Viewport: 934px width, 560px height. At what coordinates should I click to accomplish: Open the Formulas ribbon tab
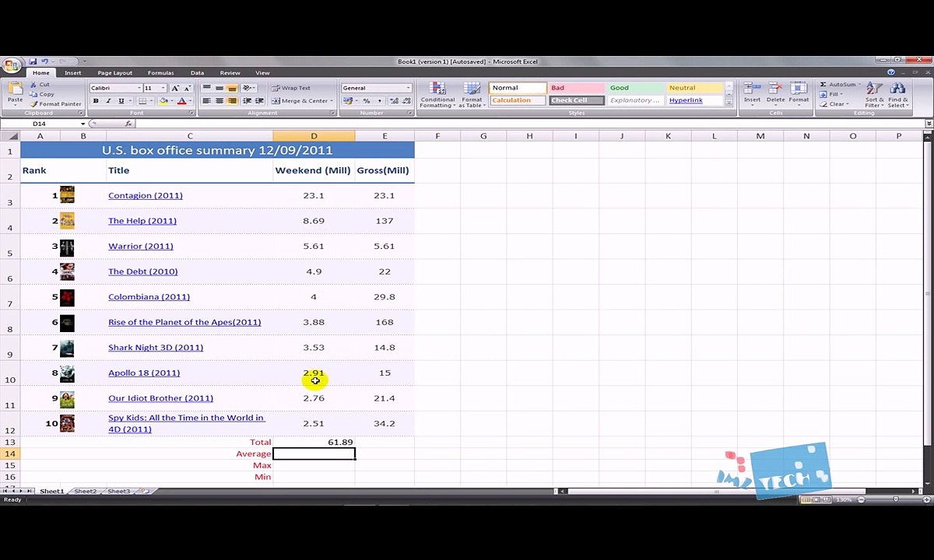160,73
